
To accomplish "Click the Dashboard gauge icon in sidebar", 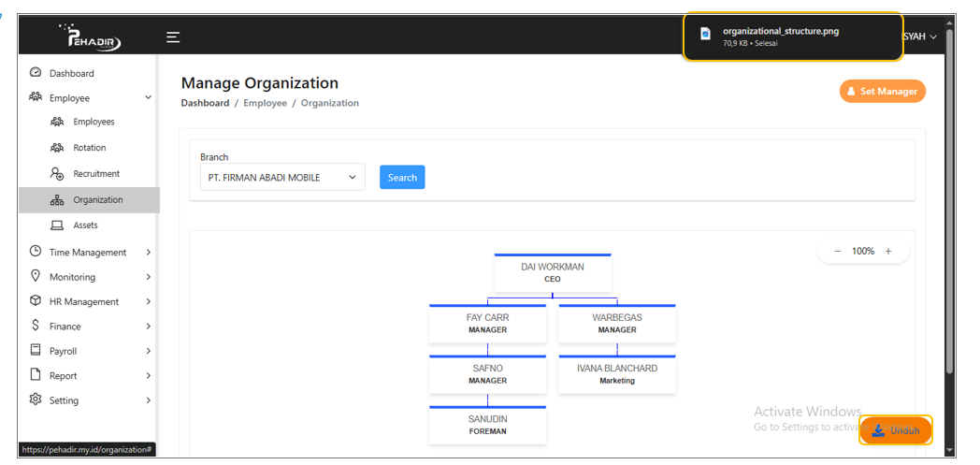I will (36, 73).
